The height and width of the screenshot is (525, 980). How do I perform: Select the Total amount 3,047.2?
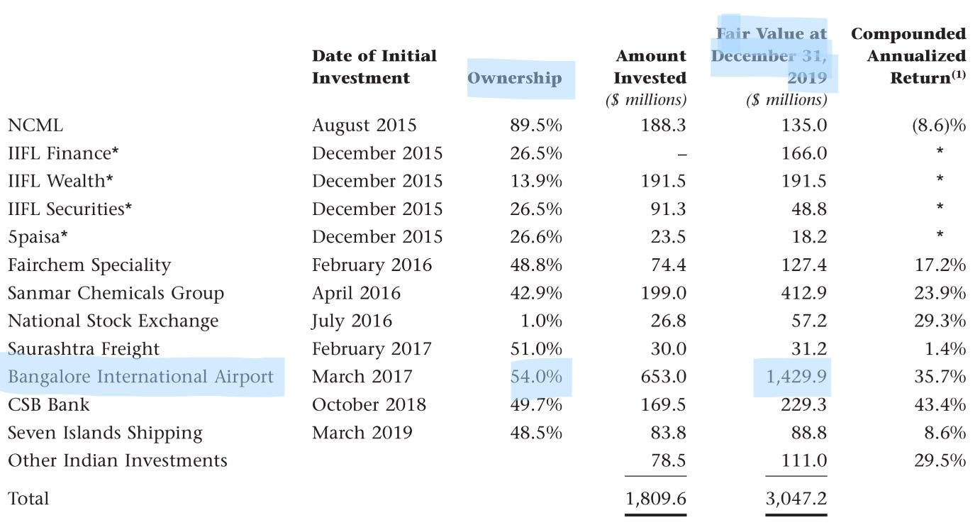[x=796, y=499]
